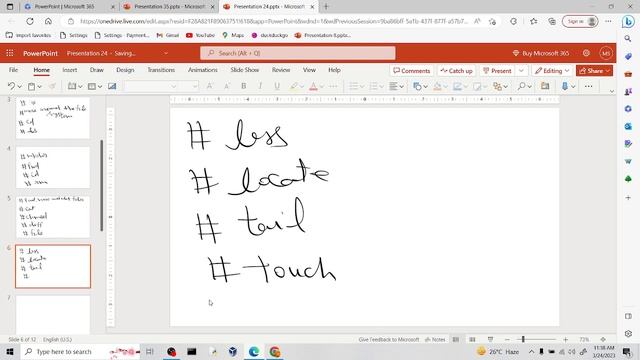Click the Windows Start button
The image size is (640, 360).
tap(10, 351)
